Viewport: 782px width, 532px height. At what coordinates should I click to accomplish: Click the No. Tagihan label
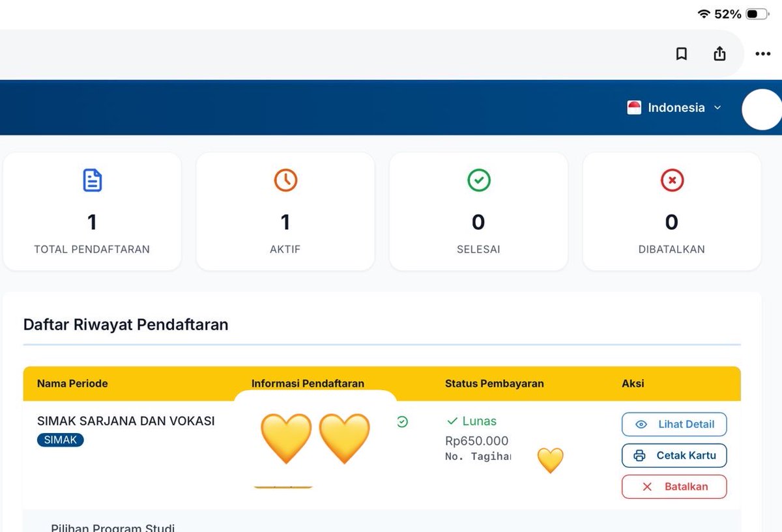tap(478, 456)
